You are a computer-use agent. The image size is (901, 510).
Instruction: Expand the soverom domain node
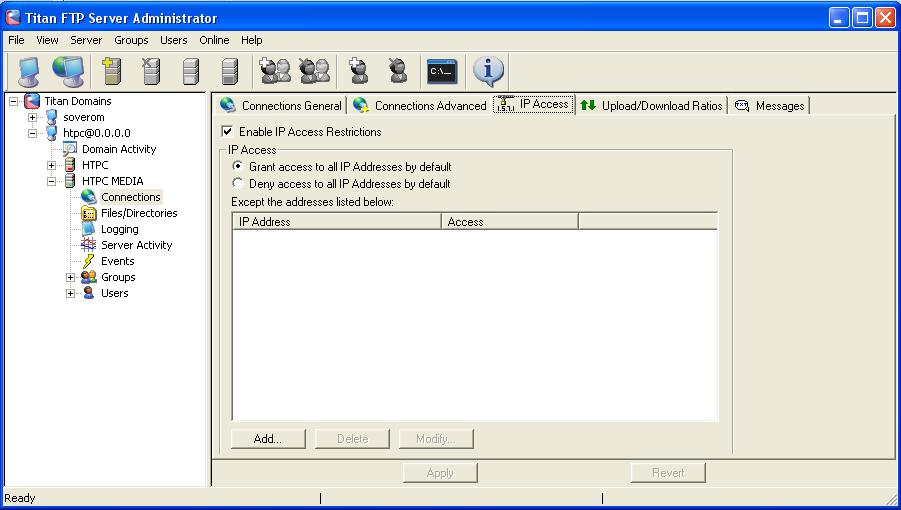33,117
